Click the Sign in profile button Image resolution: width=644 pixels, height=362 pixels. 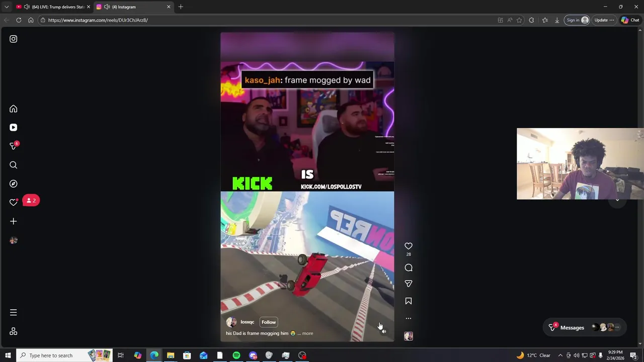point(577,20)
